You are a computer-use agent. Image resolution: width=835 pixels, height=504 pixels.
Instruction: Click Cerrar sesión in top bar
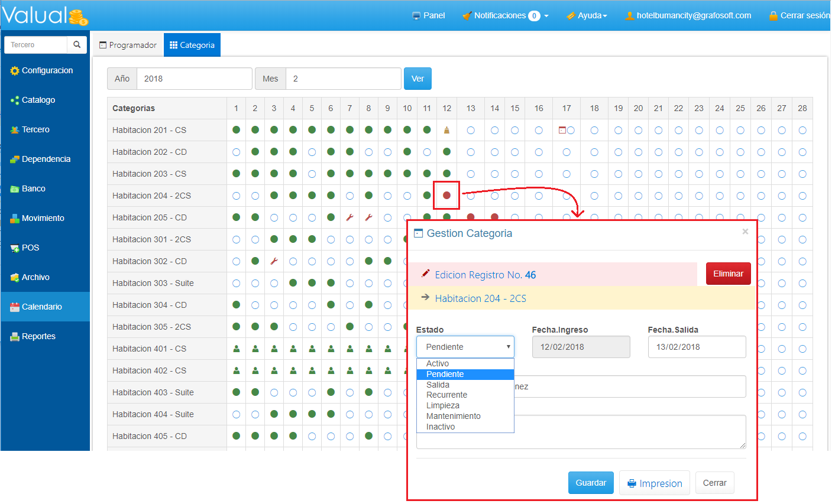point(800,15)
